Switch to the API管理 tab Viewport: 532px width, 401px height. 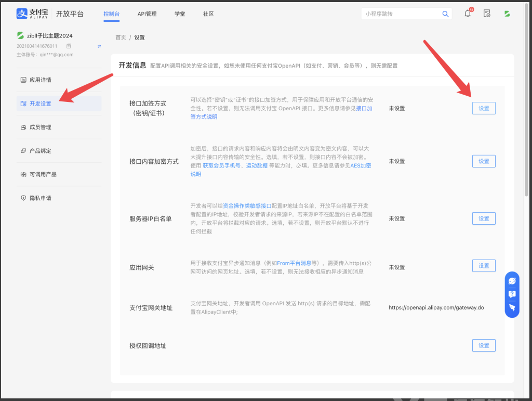click(147, 14)
